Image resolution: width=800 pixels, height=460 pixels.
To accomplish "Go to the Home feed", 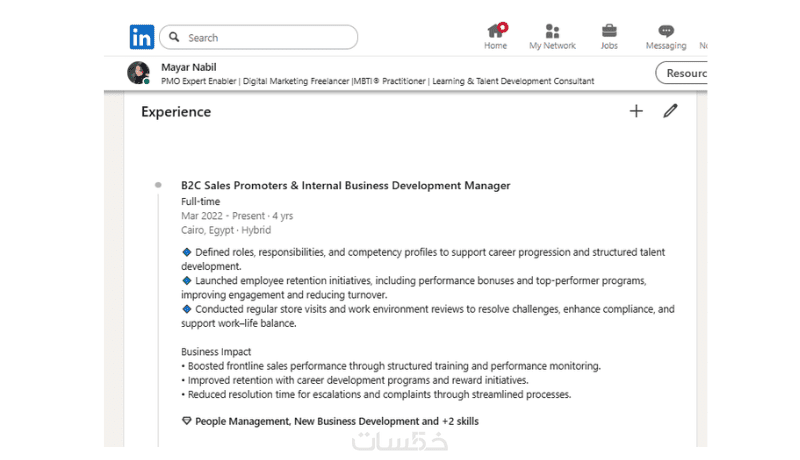I will coord(496,36).
